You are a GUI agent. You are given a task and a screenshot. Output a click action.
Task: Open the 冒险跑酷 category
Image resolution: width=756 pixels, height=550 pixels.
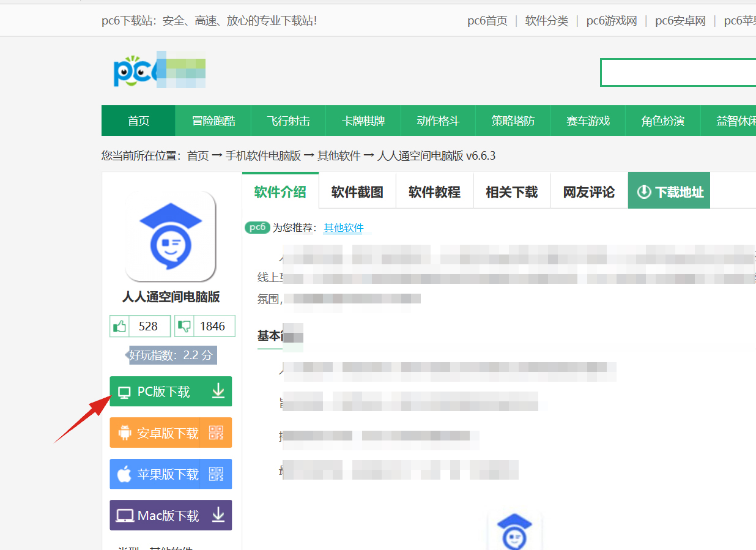tap(213, 121)
